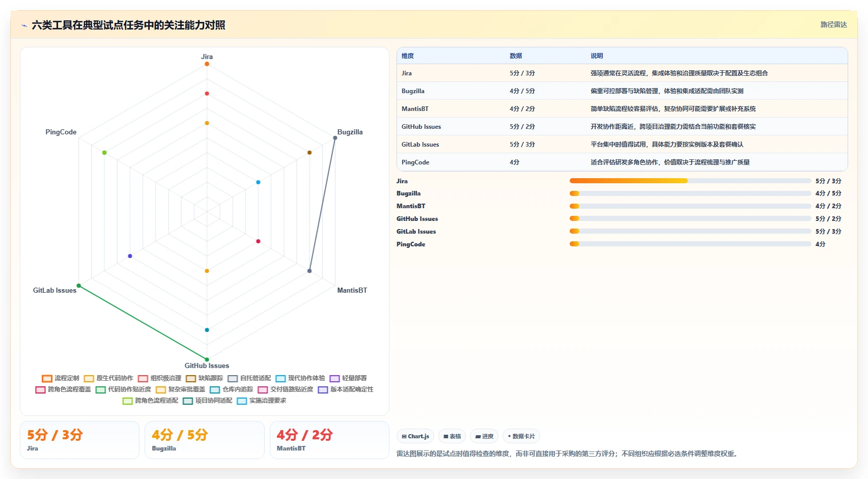The height and width of the screenshot is (479, 868).
Task: Toggle the 轻量部署 legend entry
Action: pos(348,378)
